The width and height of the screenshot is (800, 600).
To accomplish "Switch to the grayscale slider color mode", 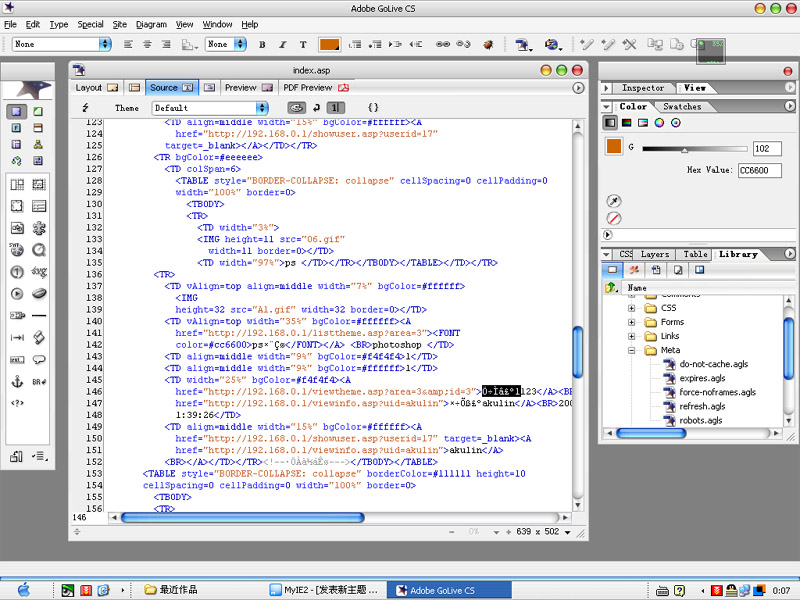I will [610, 123].
